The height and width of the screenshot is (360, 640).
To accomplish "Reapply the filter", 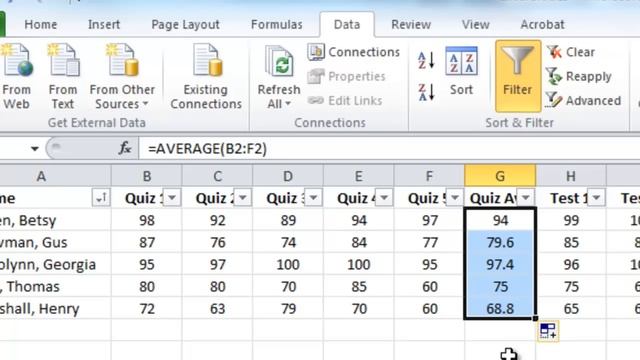I will [x=579, y=76].
